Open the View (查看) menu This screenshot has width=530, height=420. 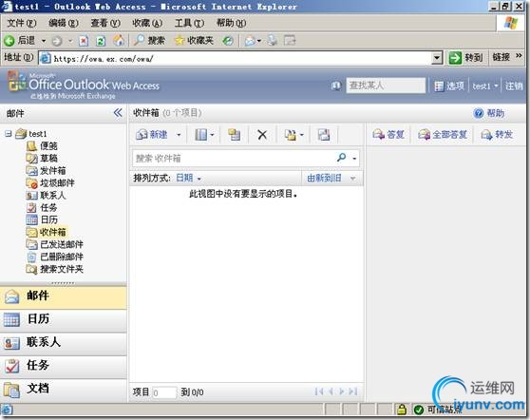105,23
